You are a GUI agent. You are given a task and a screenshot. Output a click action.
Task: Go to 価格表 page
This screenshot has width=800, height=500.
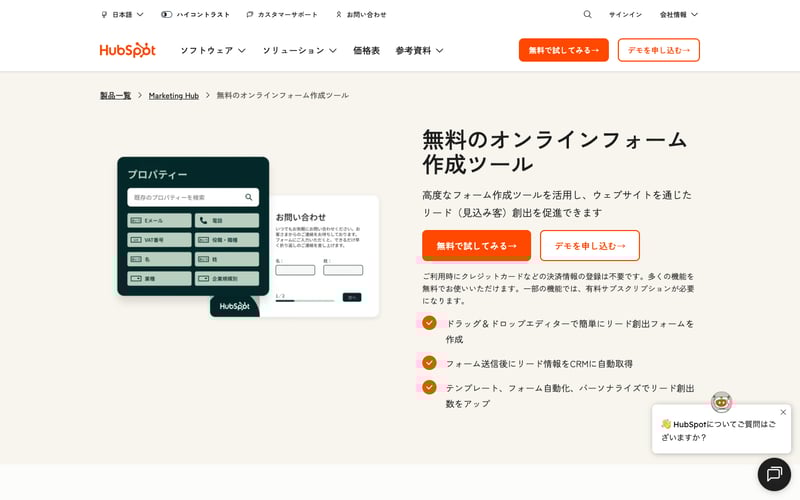point(366,51)
